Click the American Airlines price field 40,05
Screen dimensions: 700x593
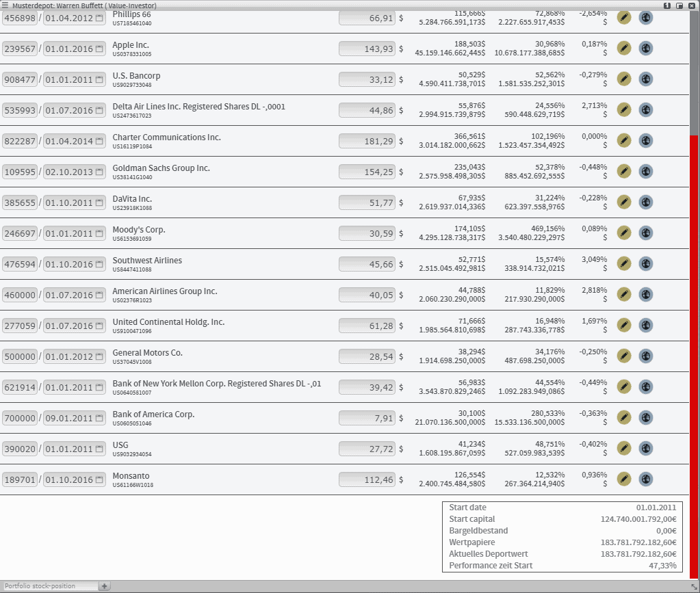(x=367, y=295)
